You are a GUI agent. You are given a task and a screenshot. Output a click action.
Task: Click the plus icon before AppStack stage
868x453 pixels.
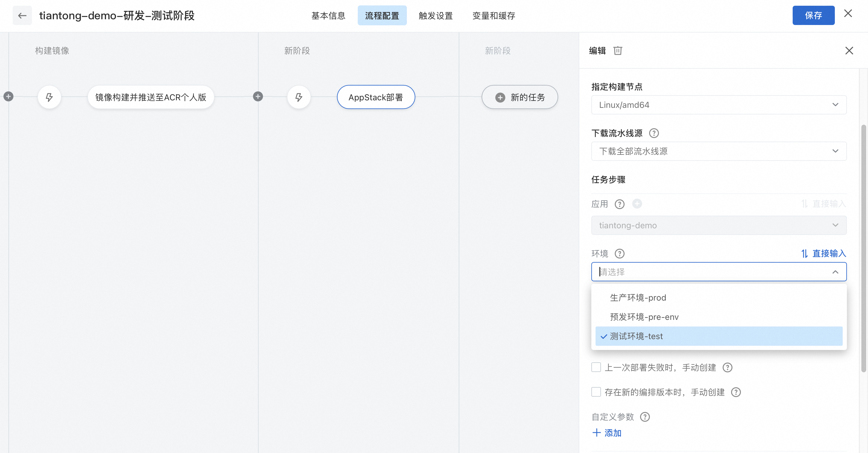tap(258, 97)
